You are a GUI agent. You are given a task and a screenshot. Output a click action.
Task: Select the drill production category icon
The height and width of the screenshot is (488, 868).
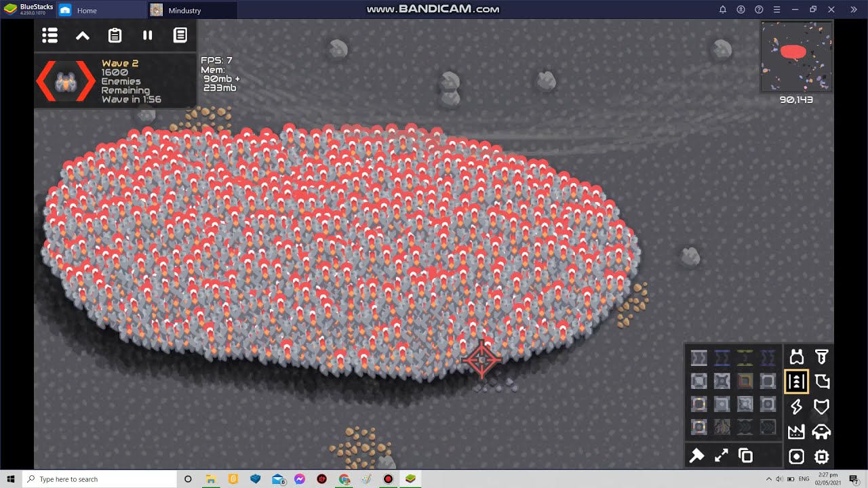(x=822, y=357)
